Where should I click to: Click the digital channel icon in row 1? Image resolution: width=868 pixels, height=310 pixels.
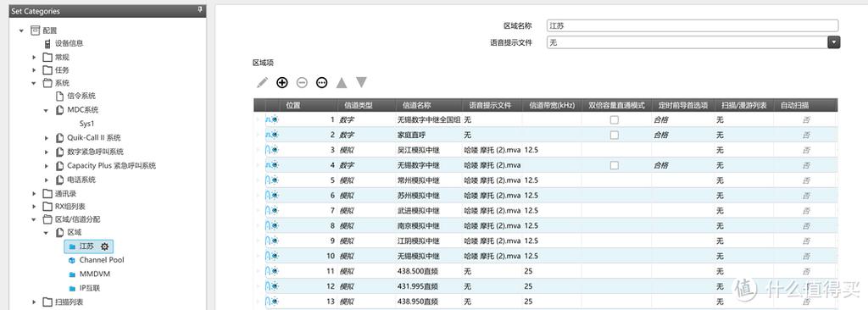(x=272, y=119)
